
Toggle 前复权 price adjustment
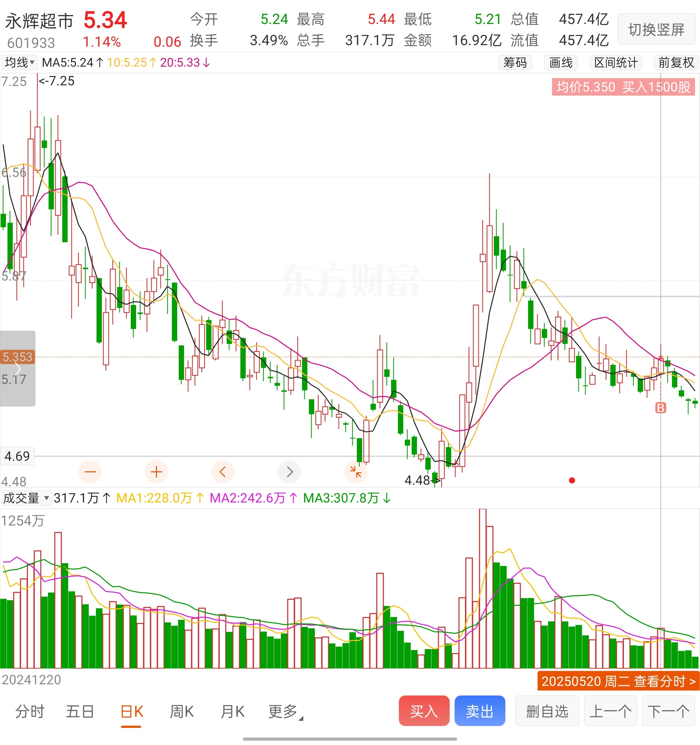pos(676,62)
